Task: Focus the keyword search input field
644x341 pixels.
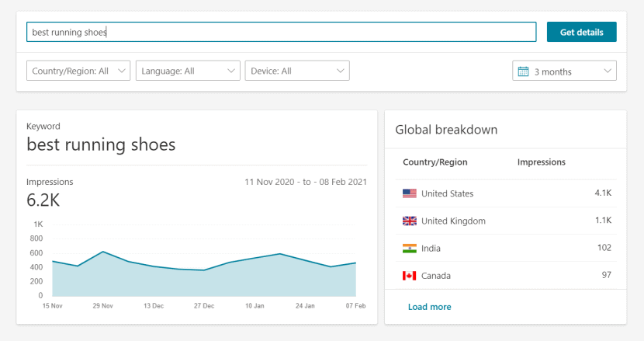Action: (x=282, y=32)
